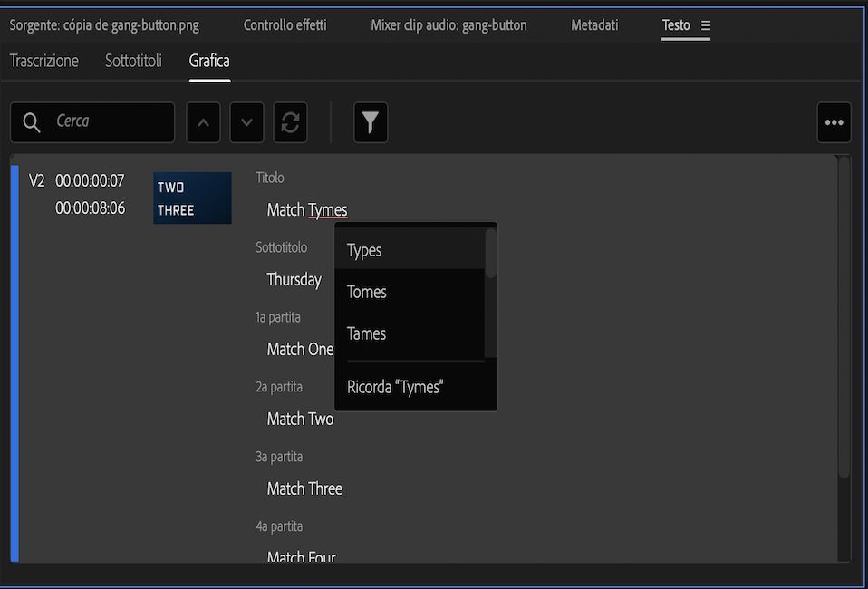Select the Testo panel tab
The width and height of the screenshot is (868, 589).
coord(676,25)
